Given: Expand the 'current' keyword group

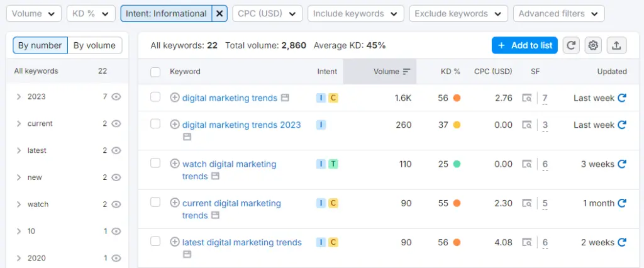Looking at the screenshot, I should click(19, 124).
